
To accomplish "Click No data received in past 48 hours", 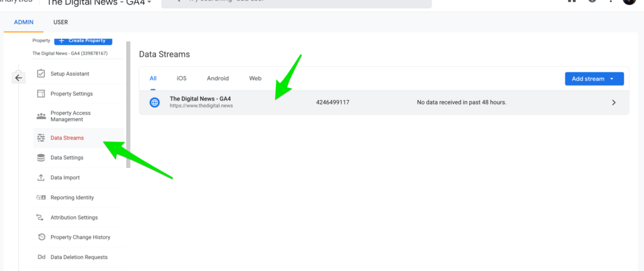I will tap(462, 102).
